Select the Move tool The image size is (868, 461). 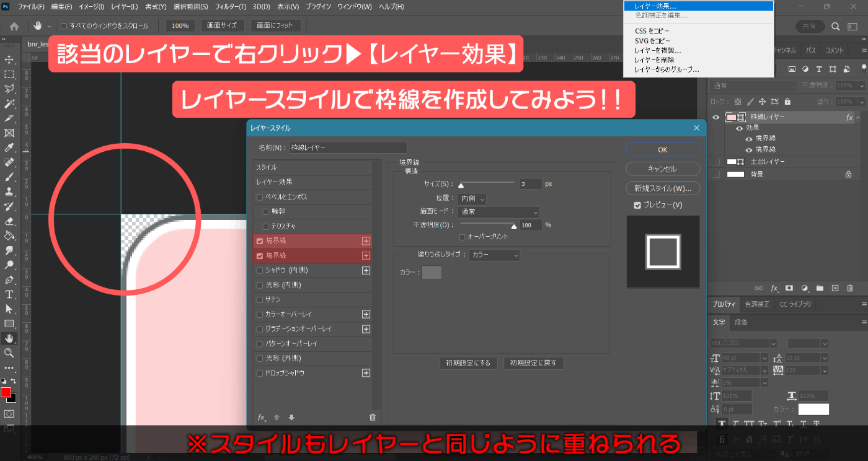9,59
